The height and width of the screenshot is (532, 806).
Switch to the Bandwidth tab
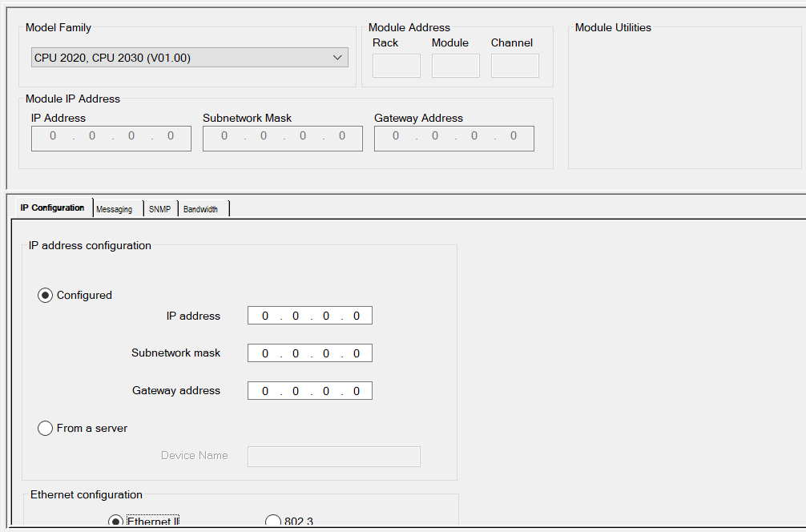pos(200,209)
